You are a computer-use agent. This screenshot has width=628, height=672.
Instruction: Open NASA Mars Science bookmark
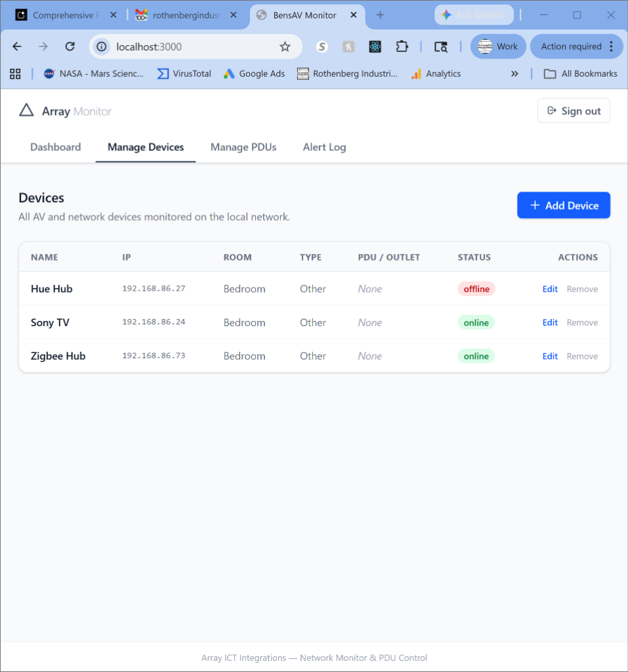click(x=94, y=73)
